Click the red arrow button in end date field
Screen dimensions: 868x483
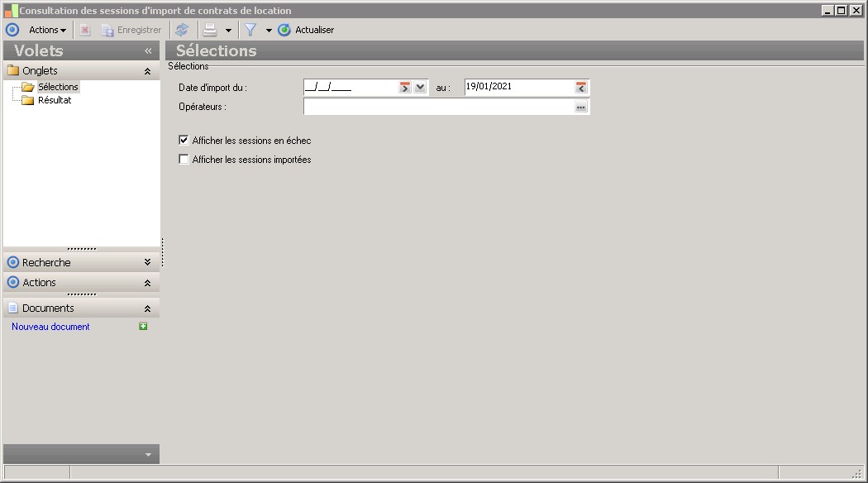[580, 87]
